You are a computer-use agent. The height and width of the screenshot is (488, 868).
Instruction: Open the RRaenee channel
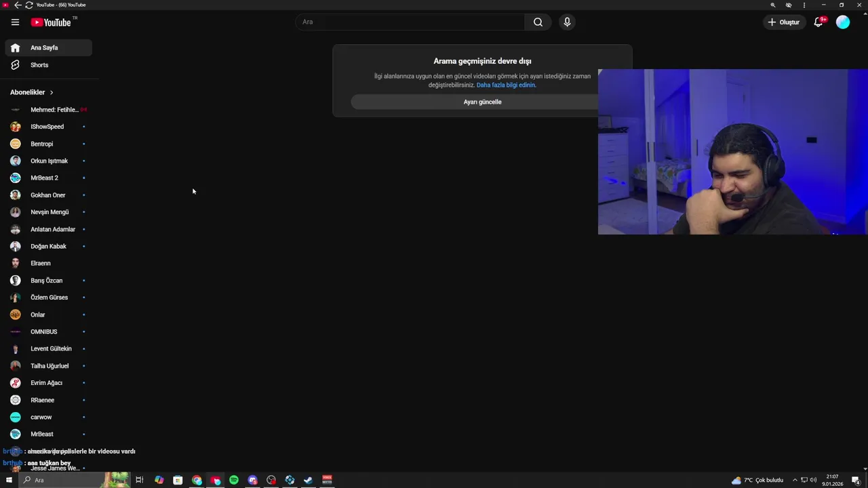click(49, 400)
